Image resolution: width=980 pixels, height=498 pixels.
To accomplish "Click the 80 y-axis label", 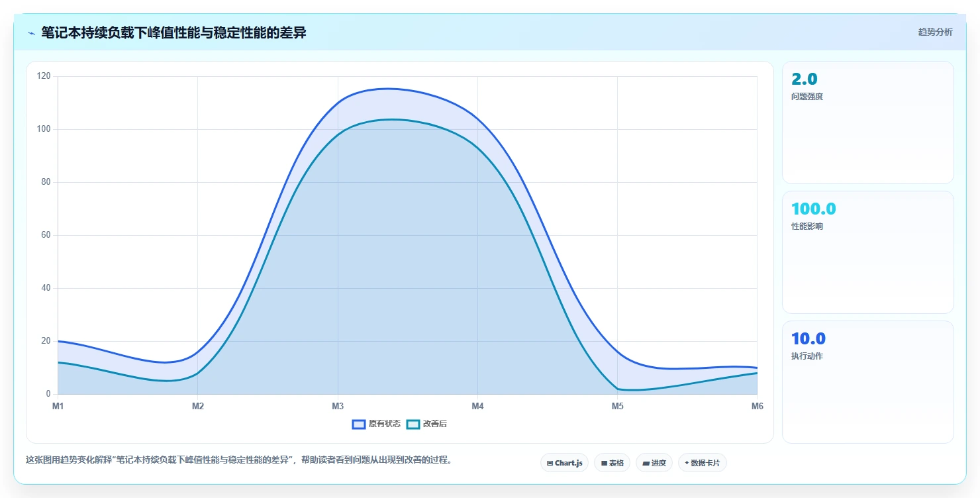I will coord(46,182).
